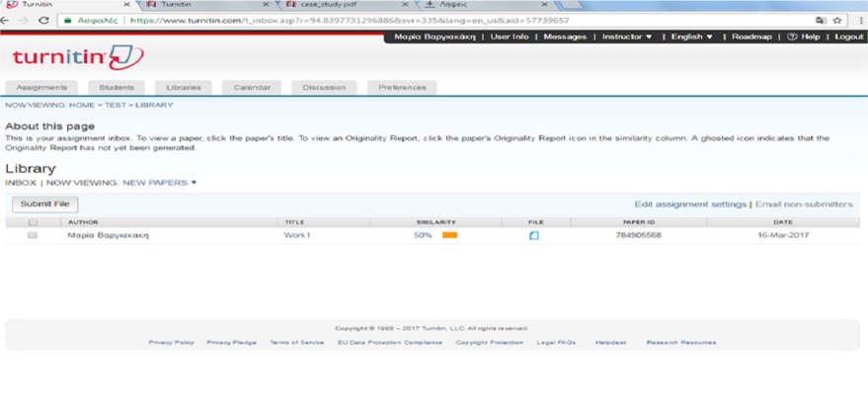The width and height of the screenshot is (868, 402).
Task: Open Messages in top bar
Action: click(565, 37)
